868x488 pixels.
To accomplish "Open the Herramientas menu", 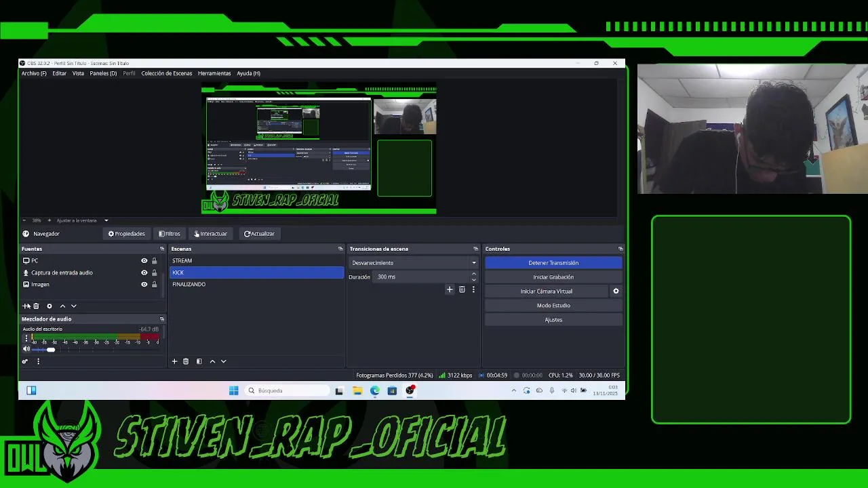I will tap(214, 73).
